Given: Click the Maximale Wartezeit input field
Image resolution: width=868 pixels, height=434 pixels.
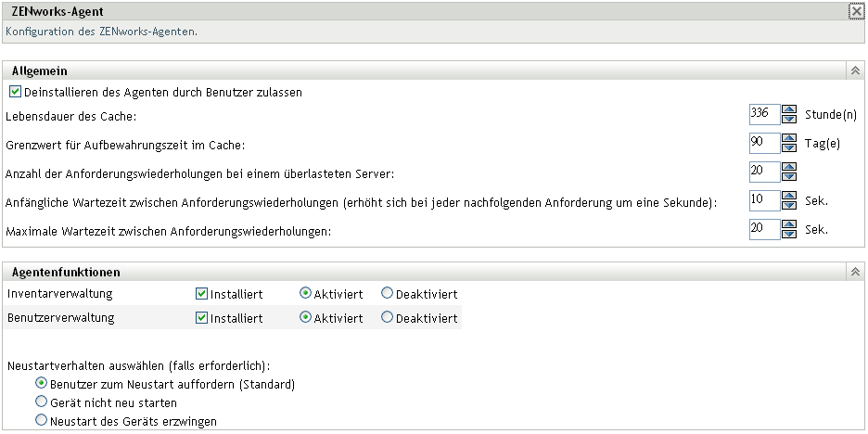Looking at the screenshot, I should pos(764,230).
